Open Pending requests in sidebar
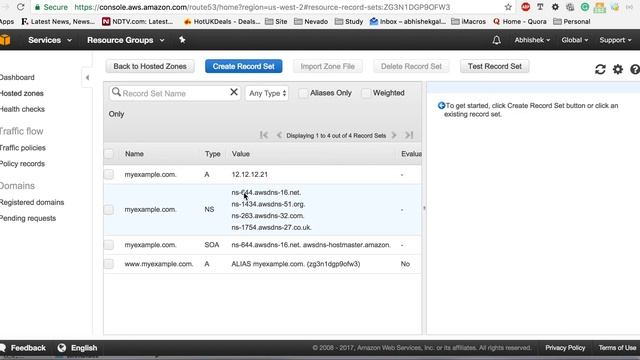Viewport: 640px width, 360px height. click(x=28, y=218)
